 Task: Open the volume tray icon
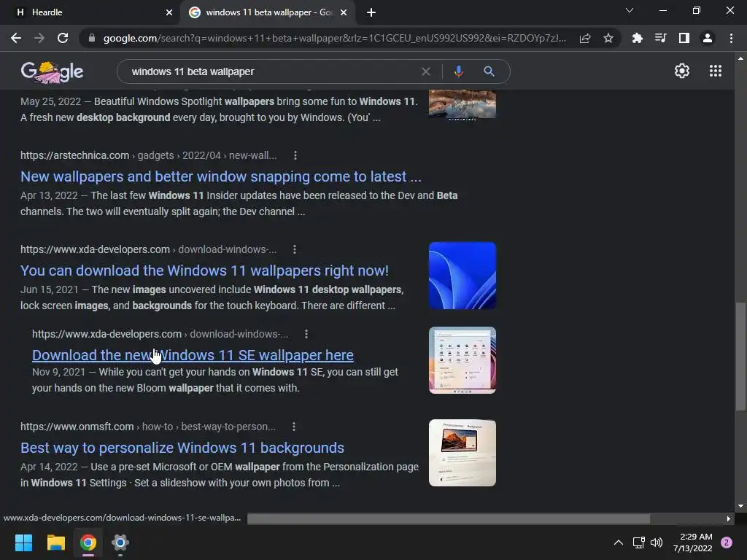click(x=657, y=542)
